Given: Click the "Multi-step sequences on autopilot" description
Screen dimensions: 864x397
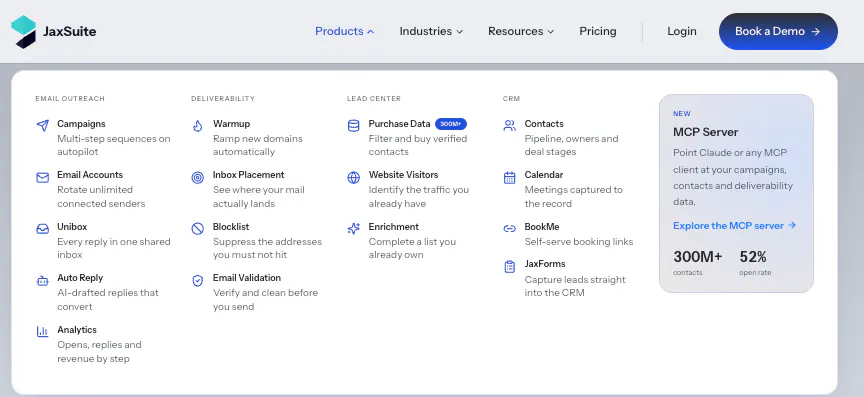Looking at the screenshot, I should coord(114,145).
